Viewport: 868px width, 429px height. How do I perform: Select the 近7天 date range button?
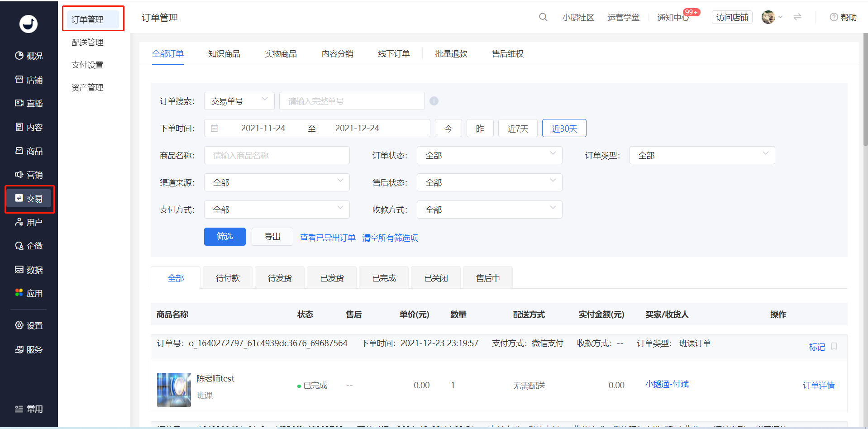pos(518,128)
